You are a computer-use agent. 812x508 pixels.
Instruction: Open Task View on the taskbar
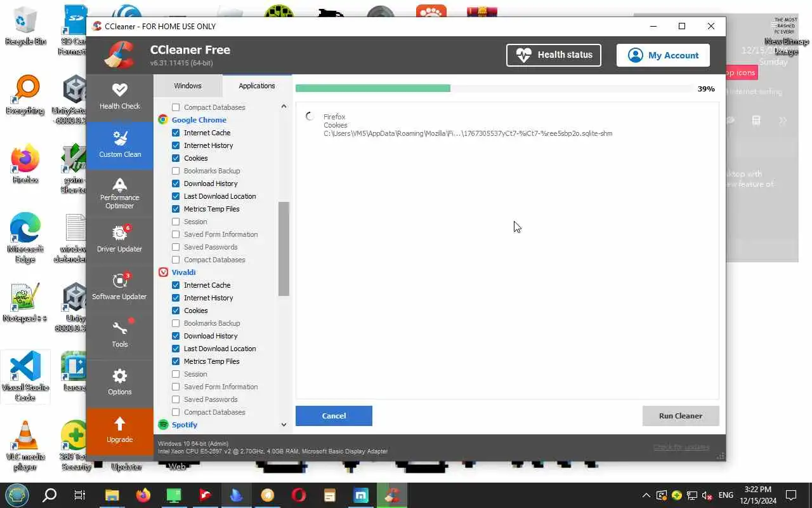[80, 495]
